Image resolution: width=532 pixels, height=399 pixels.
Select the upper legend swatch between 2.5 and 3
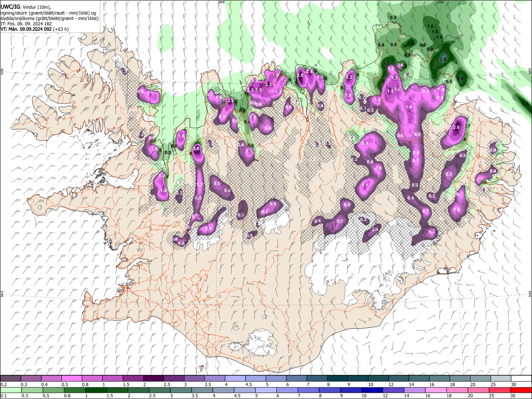(174, 378)
